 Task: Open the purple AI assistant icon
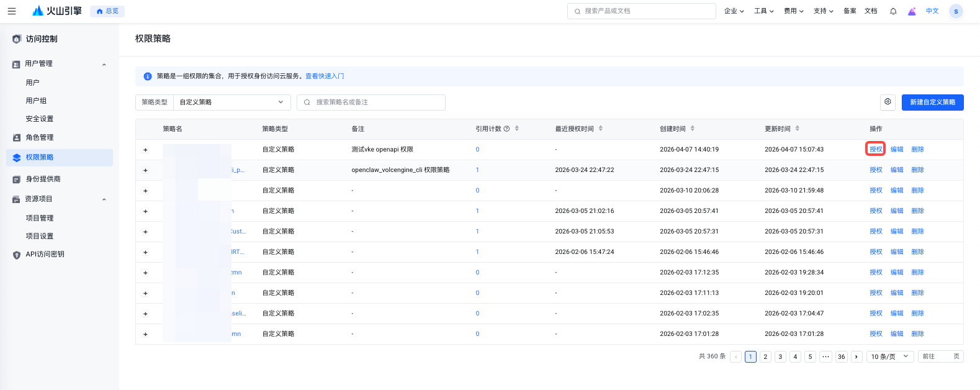(912, 11)
